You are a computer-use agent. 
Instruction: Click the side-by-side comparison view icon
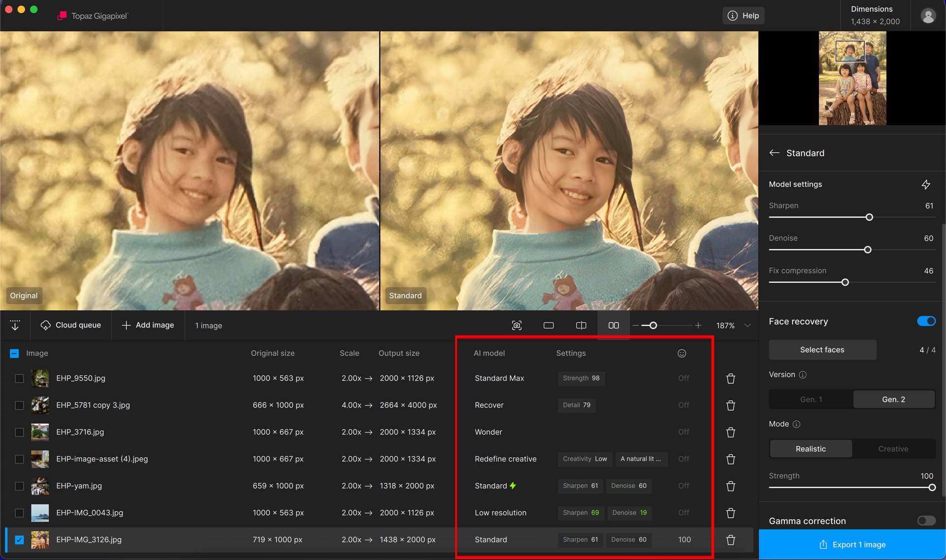(613, 326)
